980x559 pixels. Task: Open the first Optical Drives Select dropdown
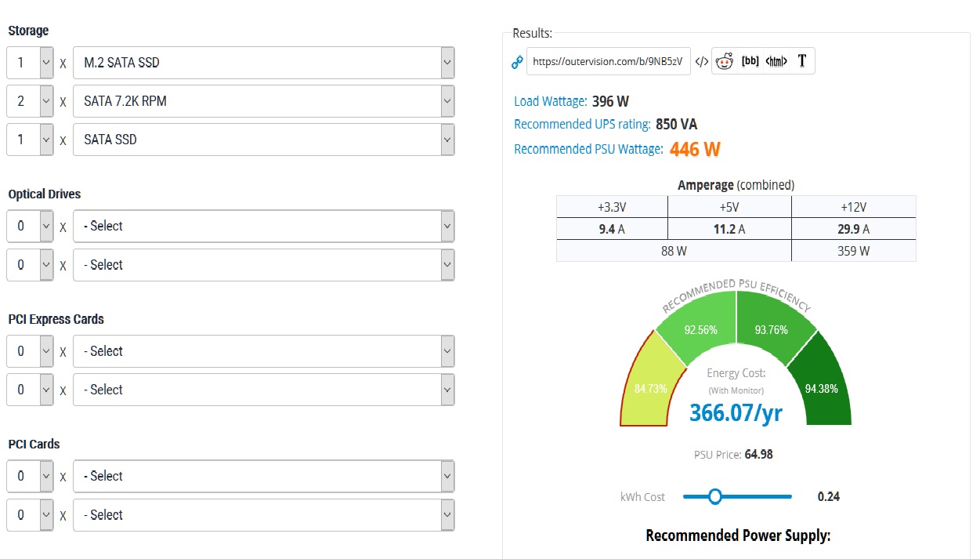(263, 226)
